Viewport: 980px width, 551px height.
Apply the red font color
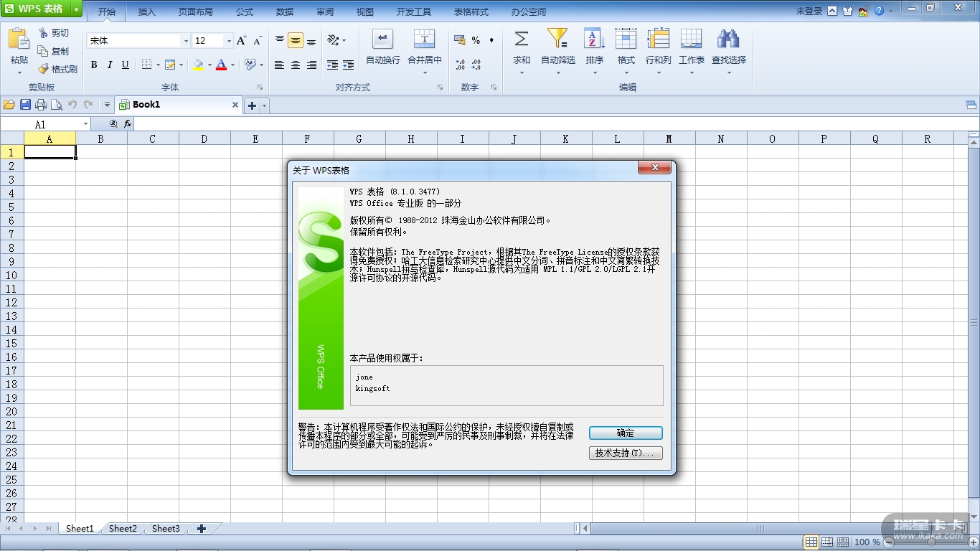coord(222,65)
